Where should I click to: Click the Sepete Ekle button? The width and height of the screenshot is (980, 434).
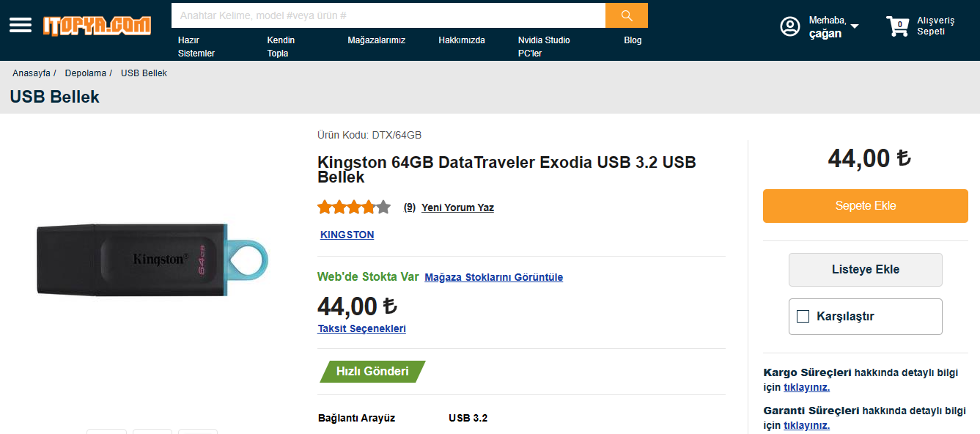click(x=866, y=206)
